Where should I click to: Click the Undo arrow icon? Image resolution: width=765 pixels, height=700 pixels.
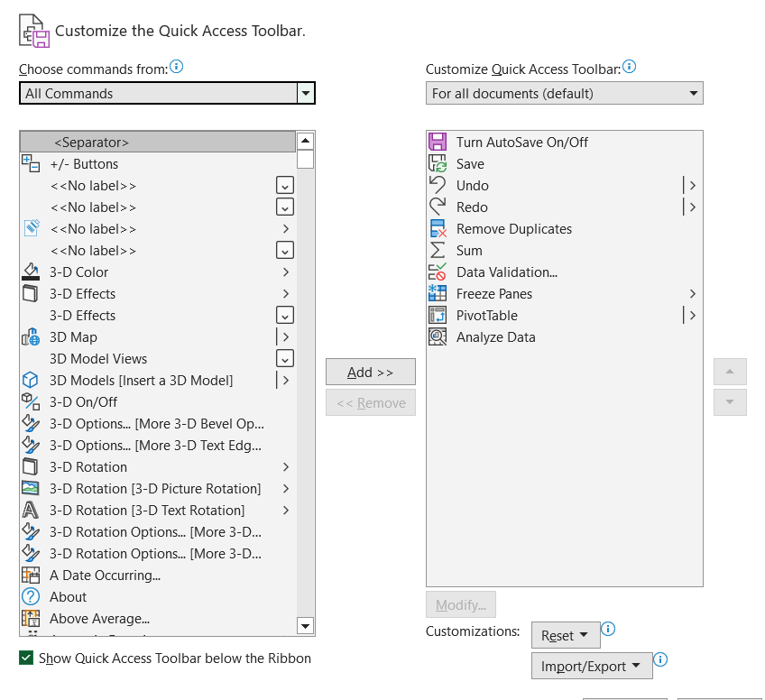point(438,185)
